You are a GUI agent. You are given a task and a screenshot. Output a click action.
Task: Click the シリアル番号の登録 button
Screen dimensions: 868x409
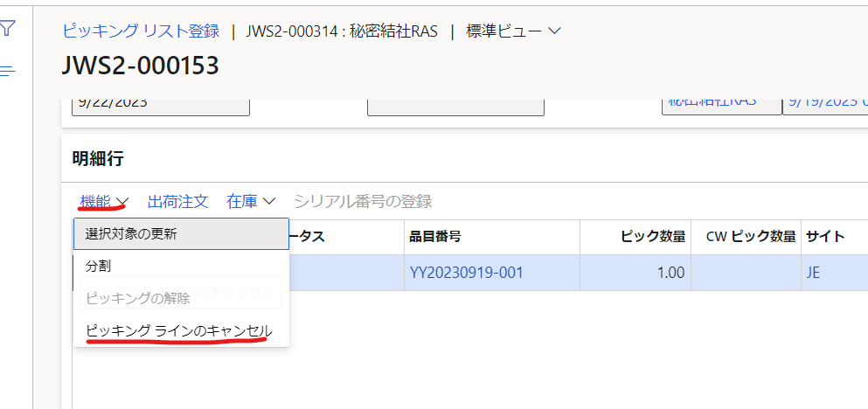pos(363,202)
